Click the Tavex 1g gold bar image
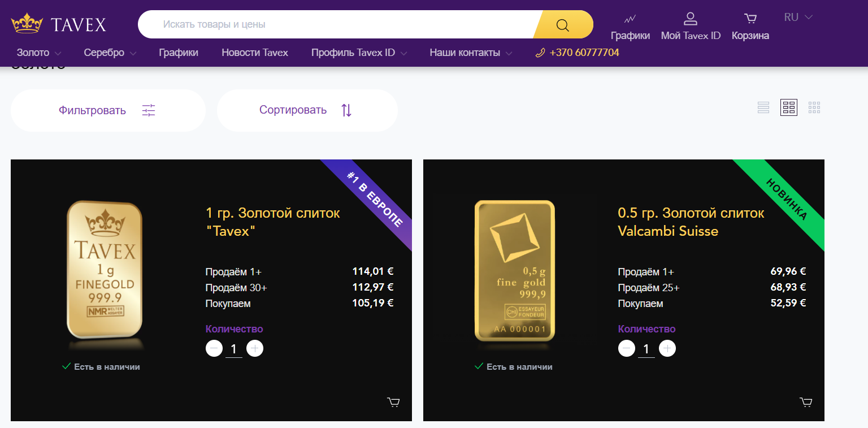 pos(105,270)
